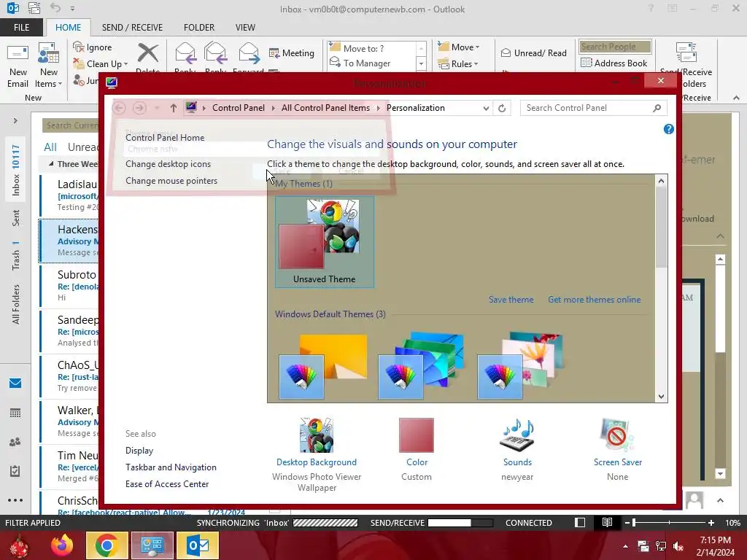This screenshot has height=560, width=747.
Task: Click the zoom in plus button
Action: pos(711,522)
